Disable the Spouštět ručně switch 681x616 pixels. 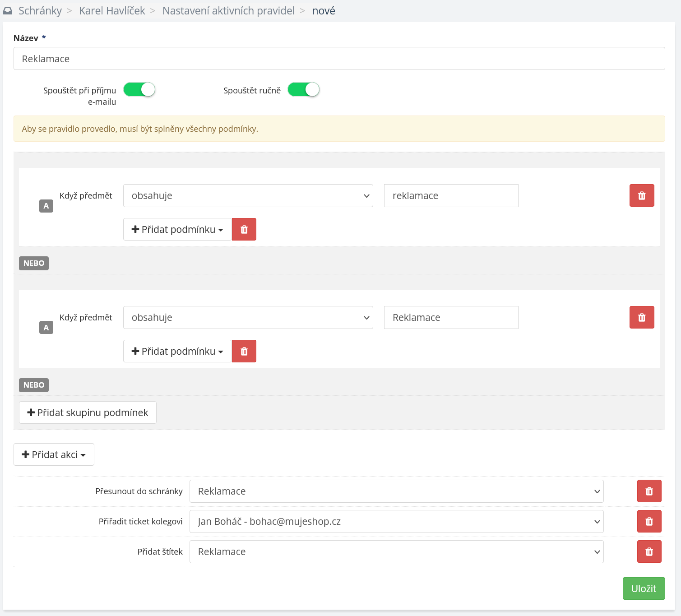pyautogui.click(x=303, y=90)
